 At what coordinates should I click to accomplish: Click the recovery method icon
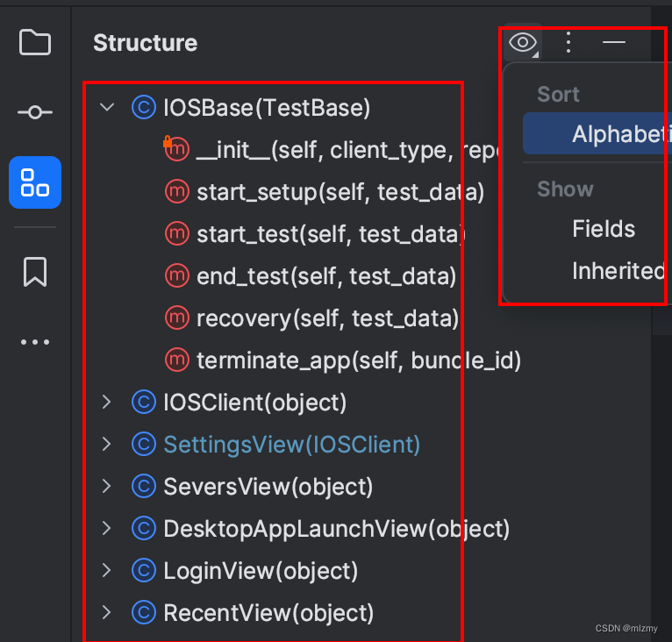click(177, 317)
